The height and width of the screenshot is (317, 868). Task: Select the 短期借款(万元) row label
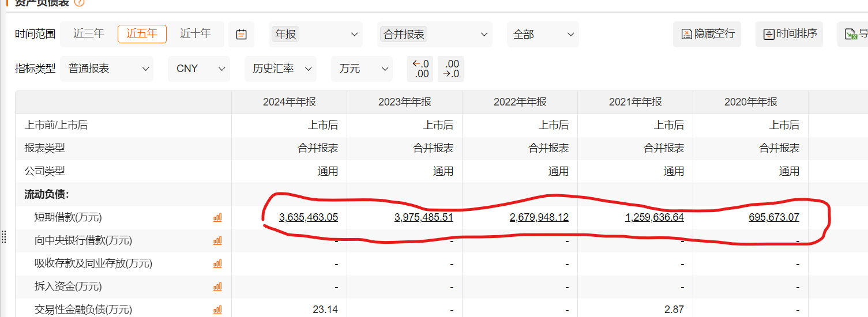pos(68,218)
